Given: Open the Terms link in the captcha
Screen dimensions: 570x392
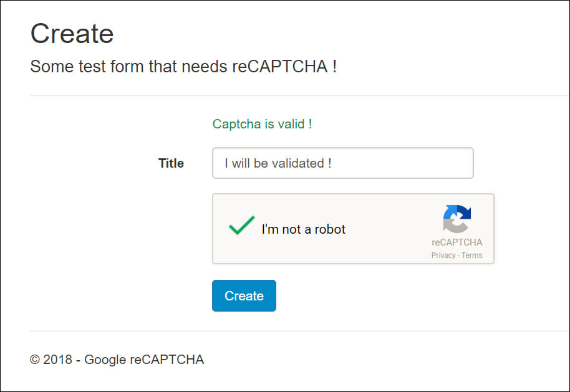Looking at the screenshot, I should tap(472, 255).
